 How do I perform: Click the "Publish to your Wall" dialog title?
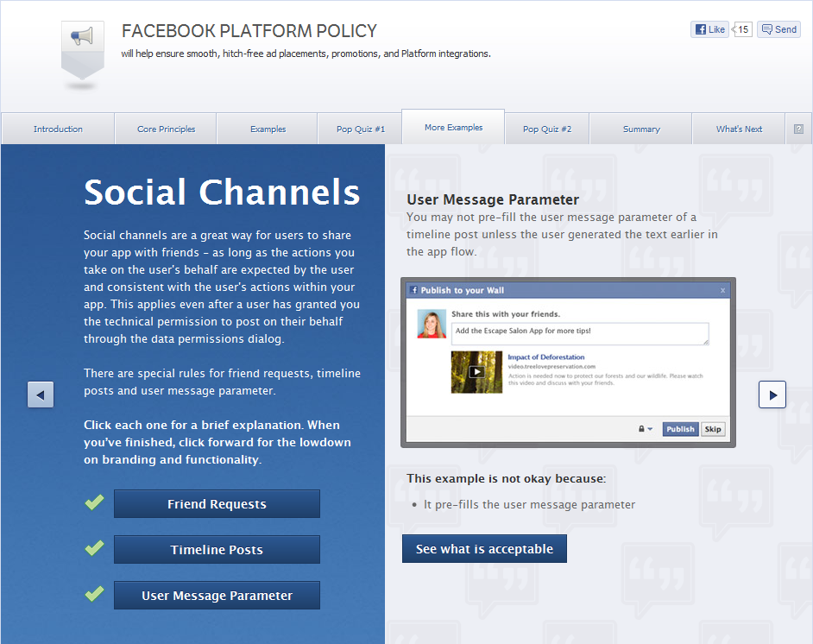tap(462, 290)
